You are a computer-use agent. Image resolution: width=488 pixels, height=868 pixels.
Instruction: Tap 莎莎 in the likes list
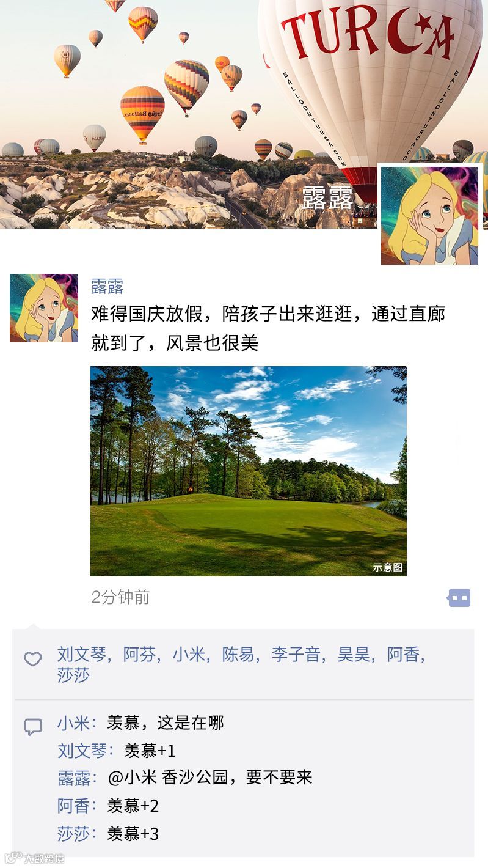[74, 675]
